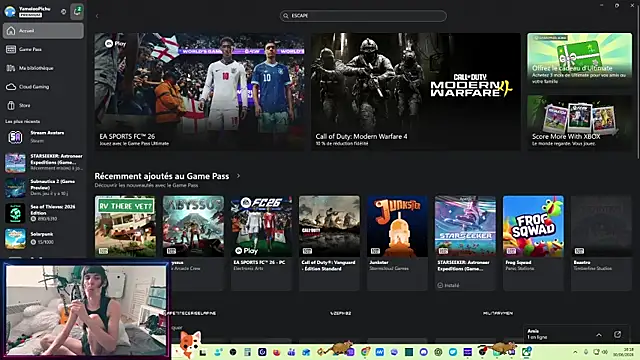This screenshot has height=360, width=640.
Task: Open the Accueil home section
Action: [43, 31]
